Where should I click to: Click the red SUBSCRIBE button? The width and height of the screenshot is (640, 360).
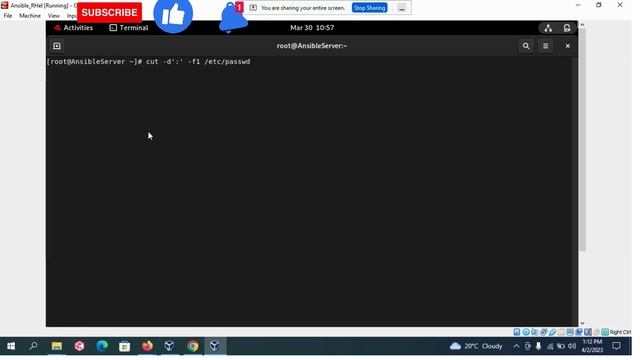coord(109,12)
